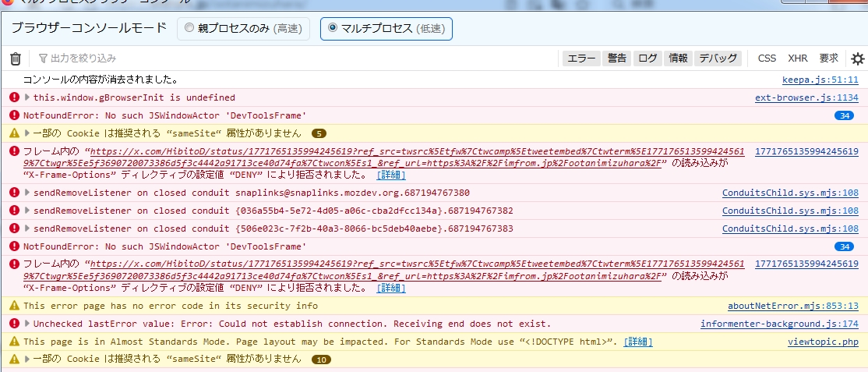This screenshot has width=868, height=372.
Task: Click error icon beside Unchecked lastError message
Action: [x=14, y=324]
